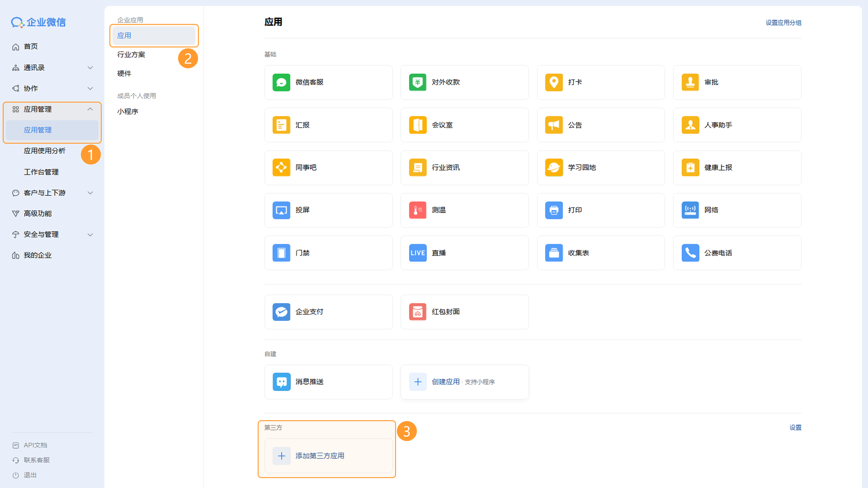Open the 消息推送 chat icon
Image resolution: width=868 pixels, height=488 pixels.
(281, 382)
